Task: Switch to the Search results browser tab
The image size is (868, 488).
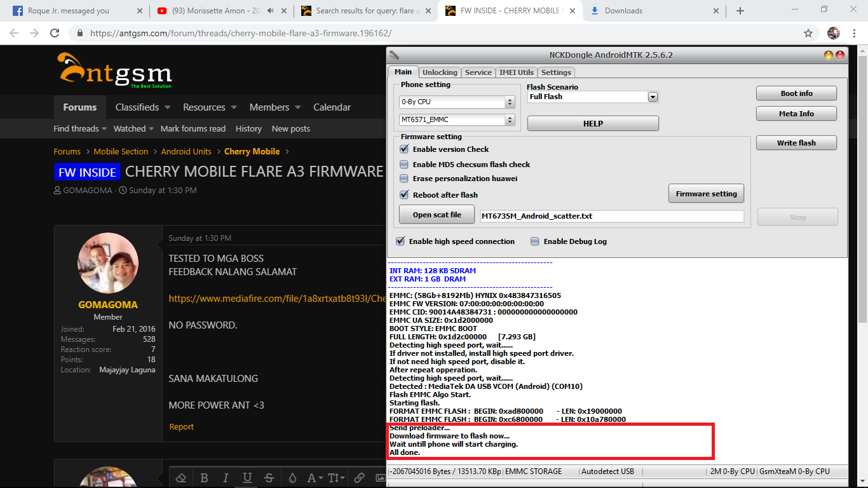Action: (365, 11)
